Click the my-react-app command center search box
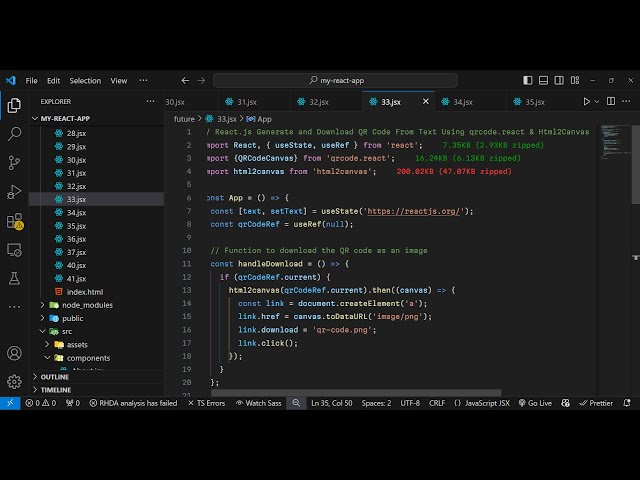This screenshot has width=640, height=480. [340, 80]
